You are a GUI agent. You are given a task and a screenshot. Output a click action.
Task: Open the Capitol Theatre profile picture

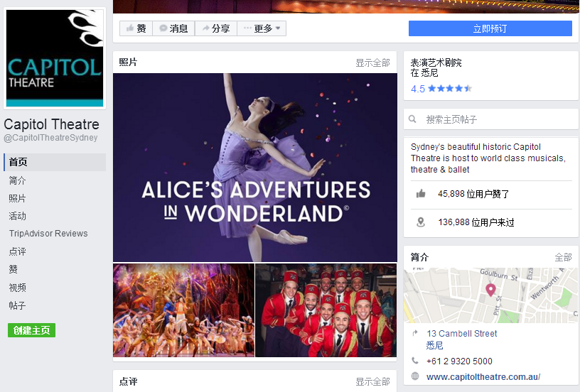click(55, 58)
